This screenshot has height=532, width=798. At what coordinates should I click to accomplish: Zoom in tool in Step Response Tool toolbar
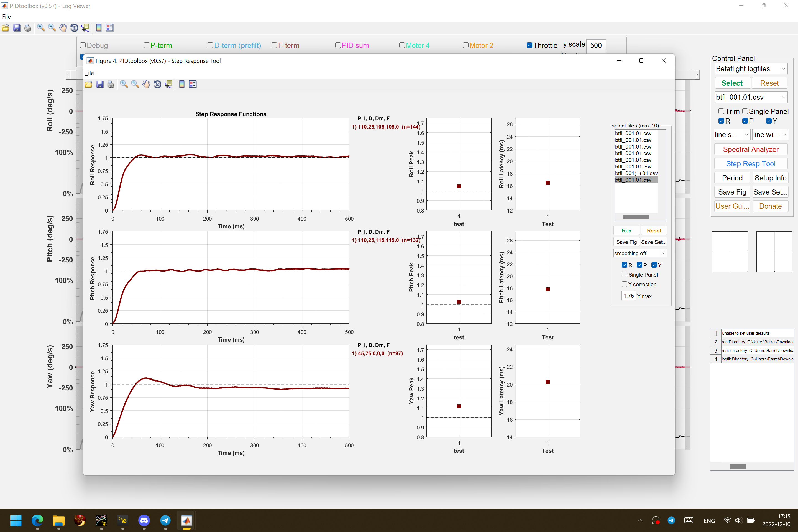point(124,84)
